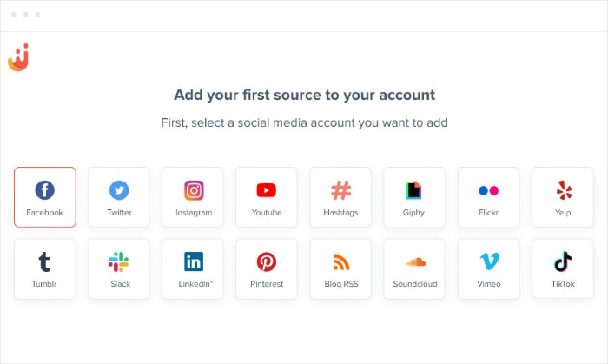The height and width of the screenshot is (364, 608).
Task: Click the Vimeo label text
Action: (488, 284)
